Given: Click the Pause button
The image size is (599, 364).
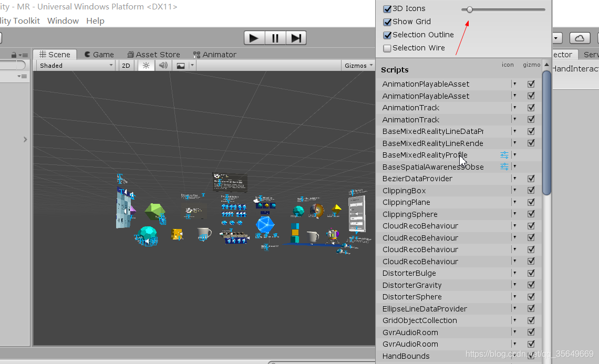Looking at the screenshot, I should point(275,38).
